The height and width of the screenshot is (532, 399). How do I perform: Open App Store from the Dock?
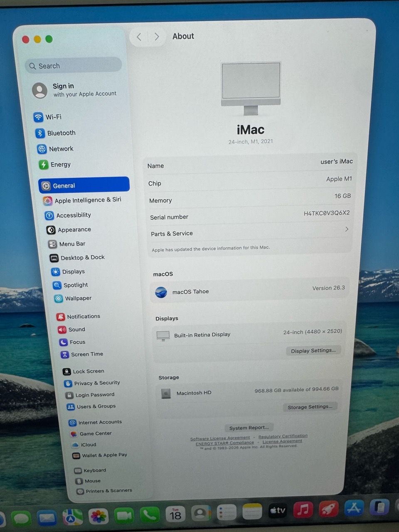pos(354,508)
